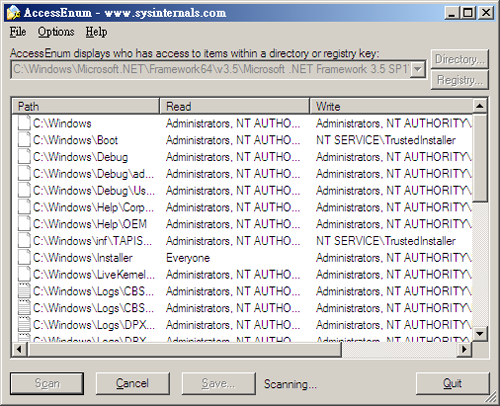Click the Everyone read permission cell
500x406 pixels.
(188, 258)
